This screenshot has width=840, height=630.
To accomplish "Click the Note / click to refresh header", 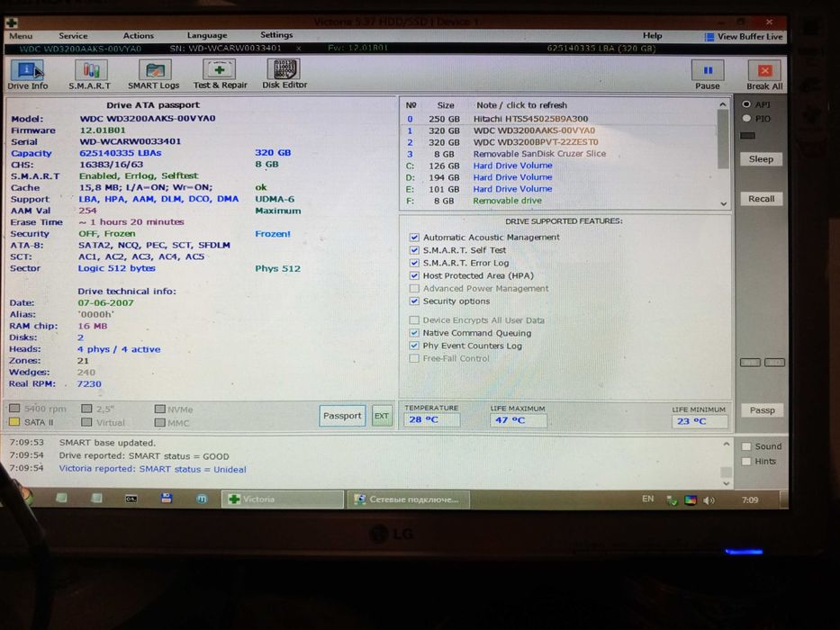I will pos(521,105).
